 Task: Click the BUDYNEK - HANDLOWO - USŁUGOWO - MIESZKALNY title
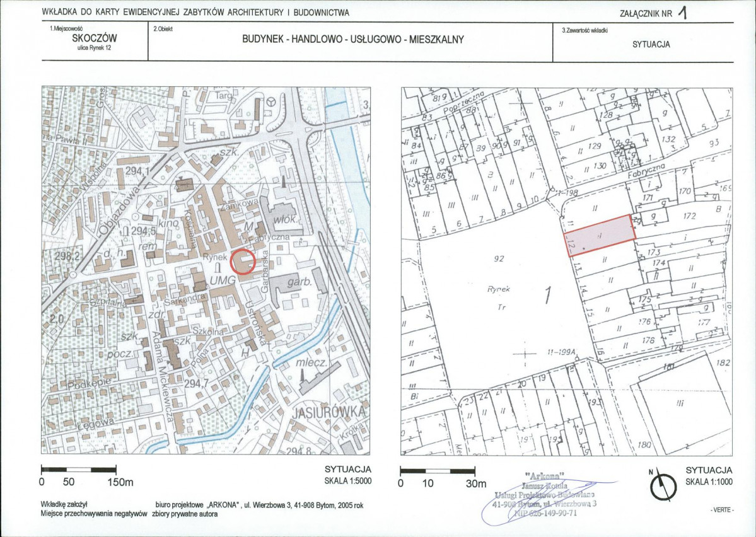[x=353, y=40]
